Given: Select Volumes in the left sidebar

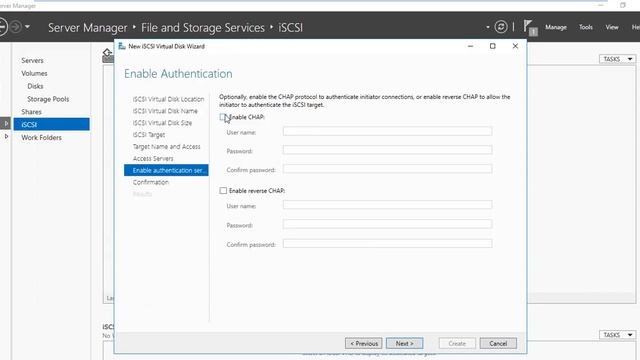Looking at the screenshot, I should point(34,73).
